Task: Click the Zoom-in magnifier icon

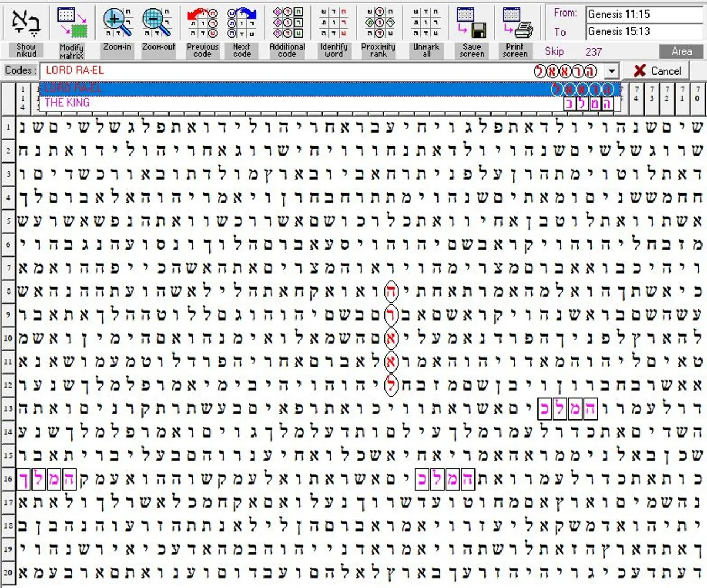Action: point(117,24)
